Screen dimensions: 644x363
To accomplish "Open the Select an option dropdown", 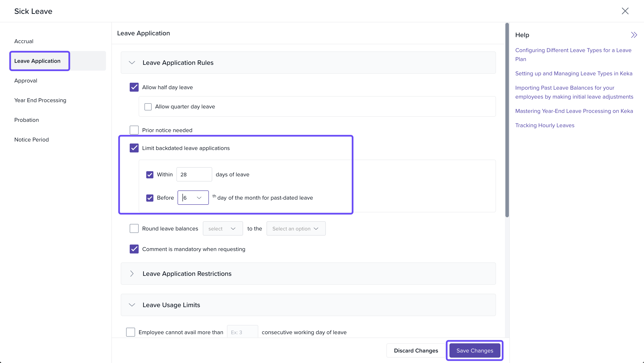I will click(x=296, y=229).
